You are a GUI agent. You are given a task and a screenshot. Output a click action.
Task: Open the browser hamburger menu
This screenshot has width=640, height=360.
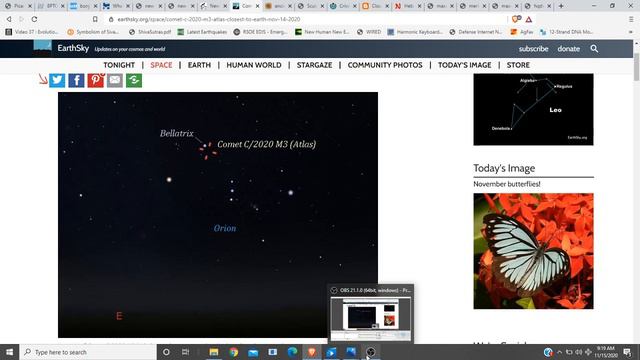pyautogui.click(x=631, y=19)
